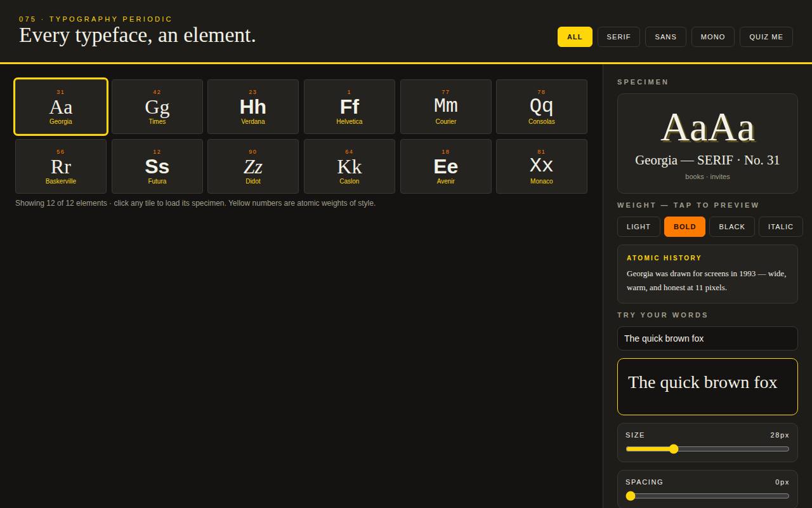The image size is (812, 508).
Task: Open the Times Gg tile
Action: pos(157,107)
